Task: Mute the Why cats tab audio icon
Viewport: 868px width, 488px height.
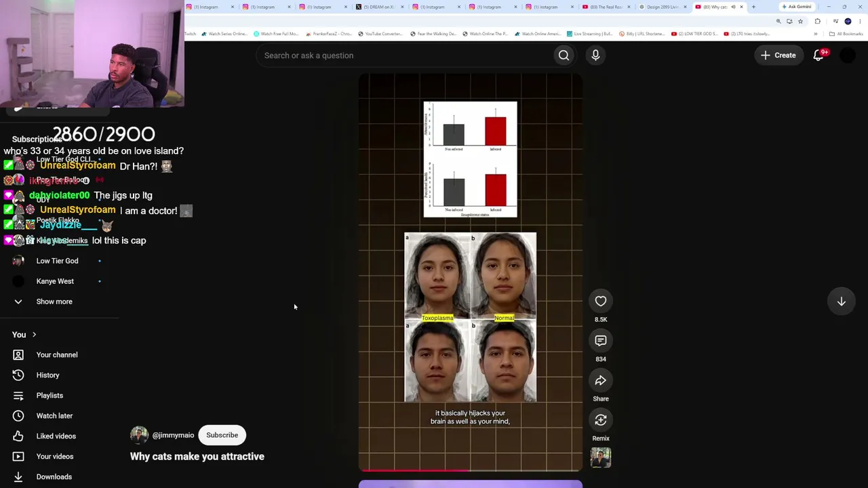Action: (x=733, y=7)
